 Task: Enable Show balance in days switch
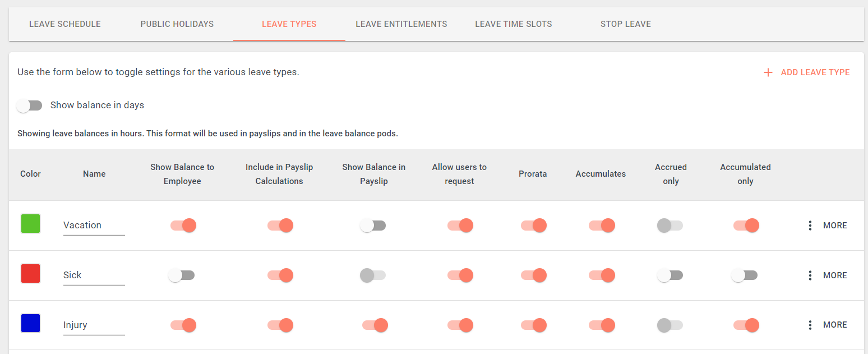click(30, 105)
